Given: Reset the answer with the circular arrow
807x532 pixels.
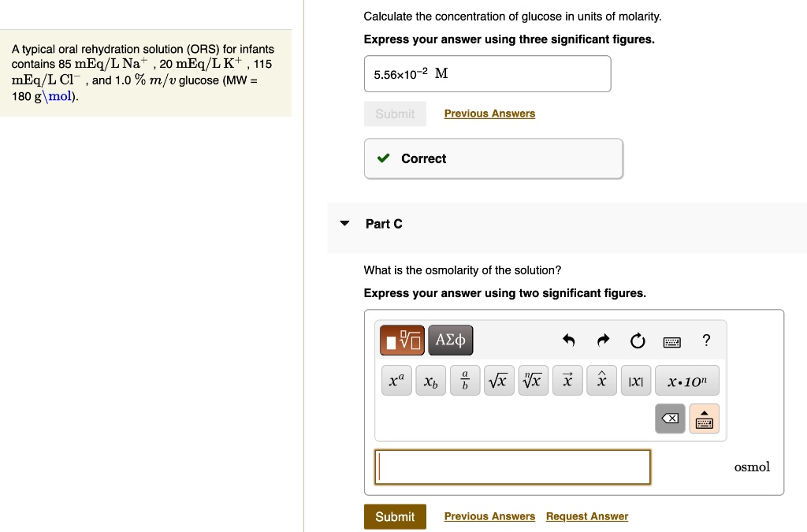Looking at the screenshot, I should tap(637, 340).
